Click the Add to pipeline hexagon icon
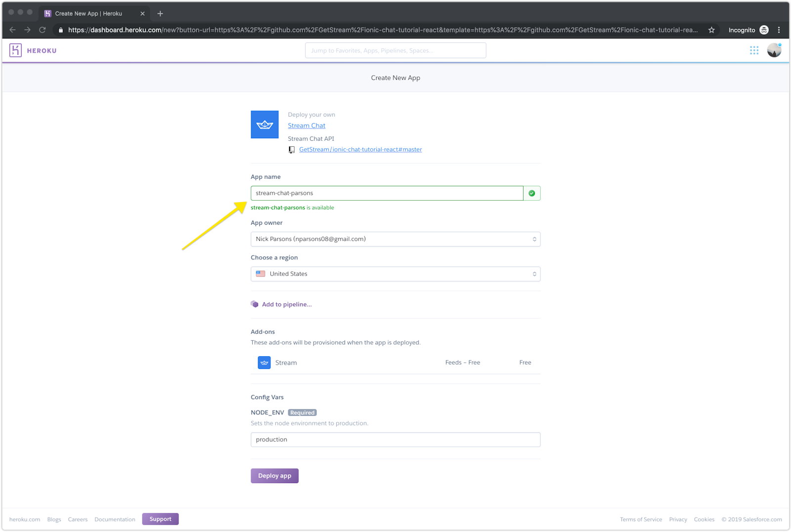The image size is (791, 532). tap(255, 304)
